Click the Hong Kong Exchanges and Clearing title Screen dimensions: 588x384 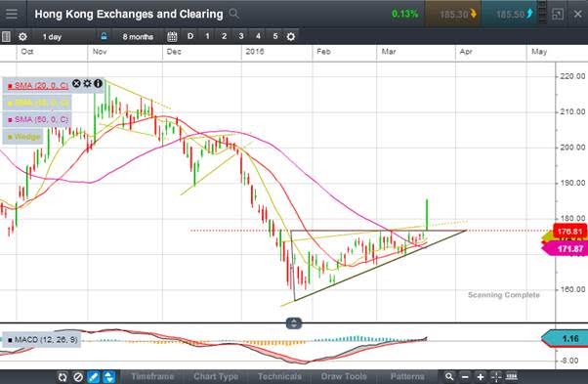(x=129, y=14)
